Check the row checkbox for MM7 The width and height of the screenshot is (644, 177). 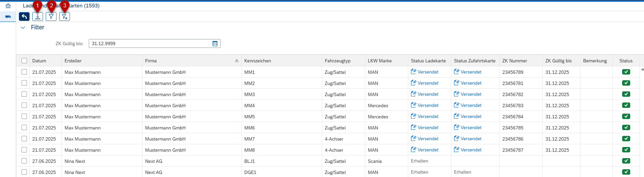(x=24, y=139)
